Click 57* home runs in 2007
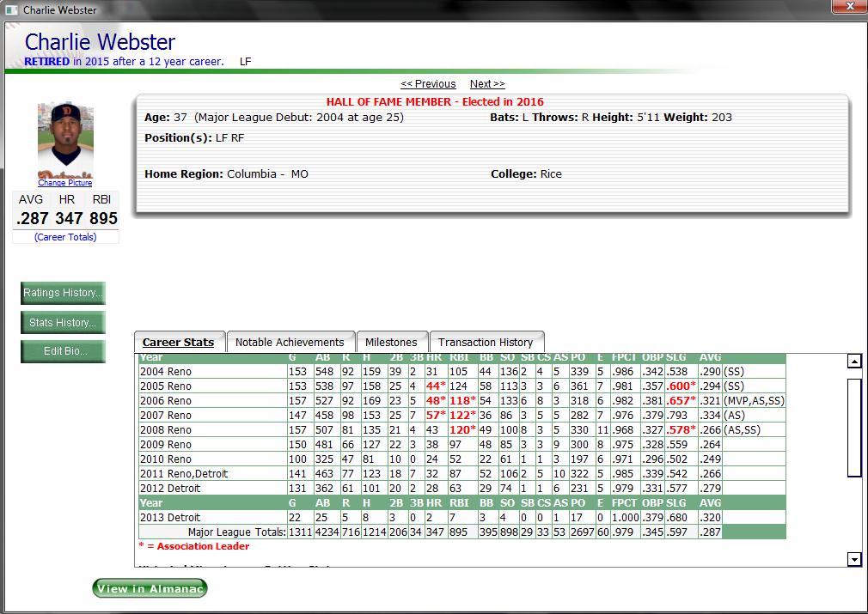This screenshot has height=614, width=868. [x=436, y=416]
